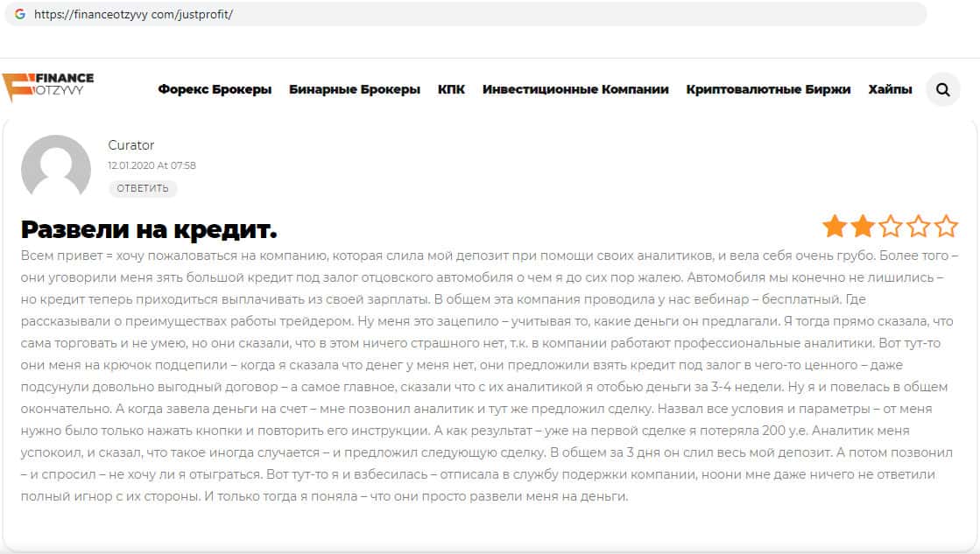Screen dimensions: 980x554
Task: Click the first filled rating star
Action: tap(835, 226)
